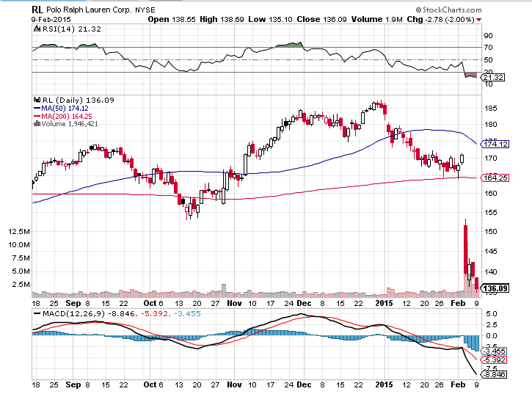Click the 9-Feb-2015 date label
The image size is (532, 394).
pos(51,19)
